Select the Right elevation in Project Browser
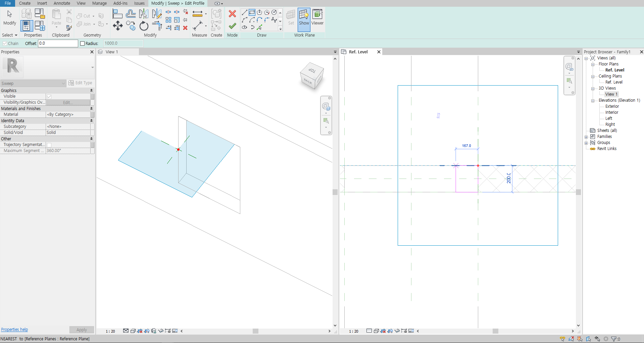 610,125
